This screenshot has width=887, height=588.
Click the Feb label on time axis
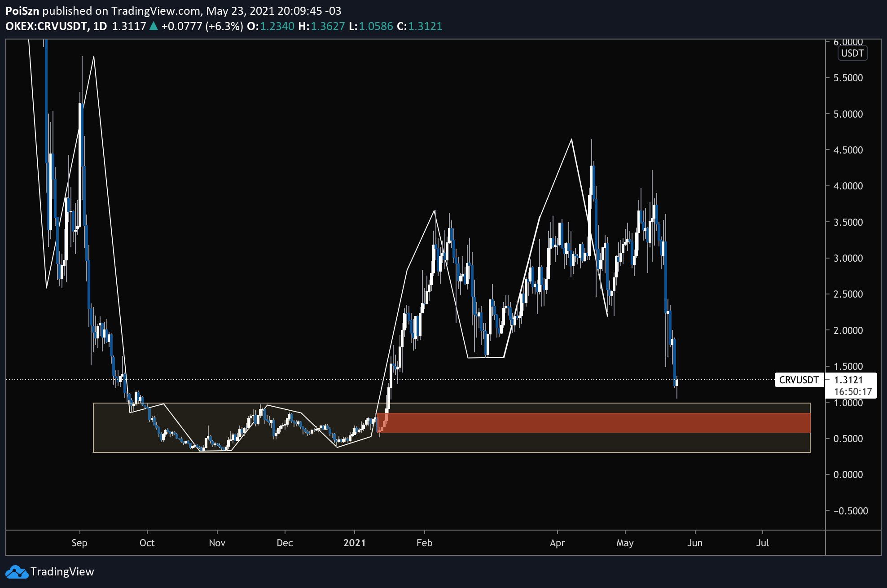[x=424, y=543]
